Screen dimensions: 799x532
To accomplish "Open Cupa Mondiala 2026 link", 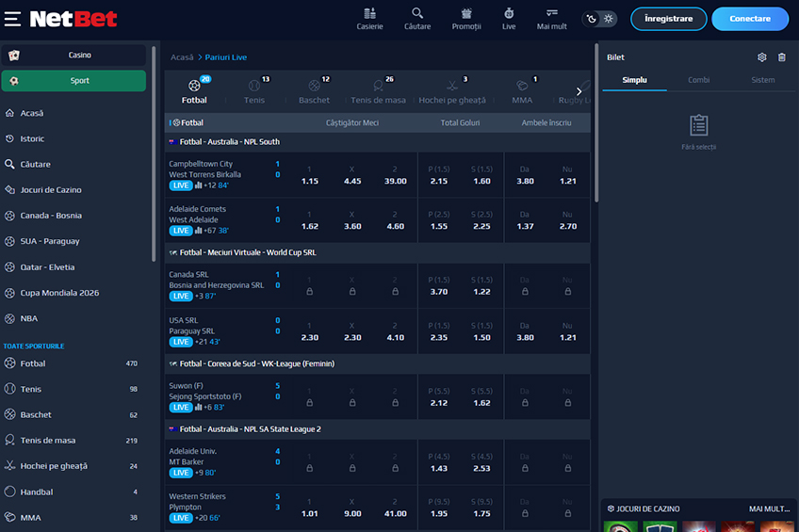I will (59, 293).
